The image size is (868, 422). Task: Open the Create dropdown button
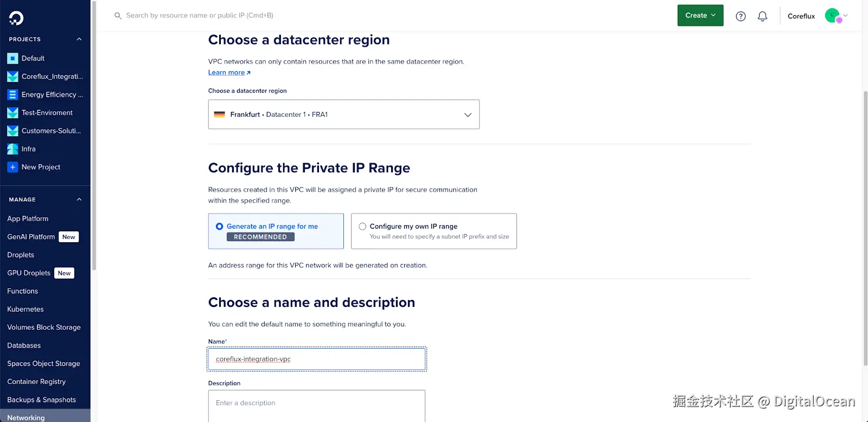pos(700,16)
